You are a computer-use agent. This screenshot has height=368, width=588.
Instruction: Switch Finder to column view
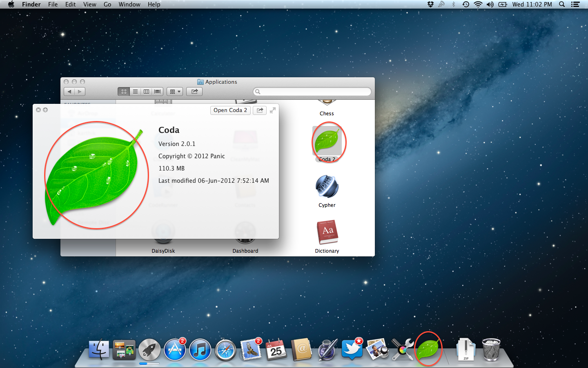point(146,92)
